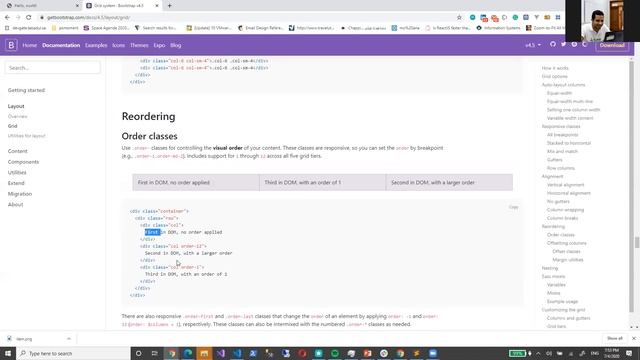Focus the docs Search field in sidebar
The height and width of the screenshot is (360, 640).
(x=52, y=68)
